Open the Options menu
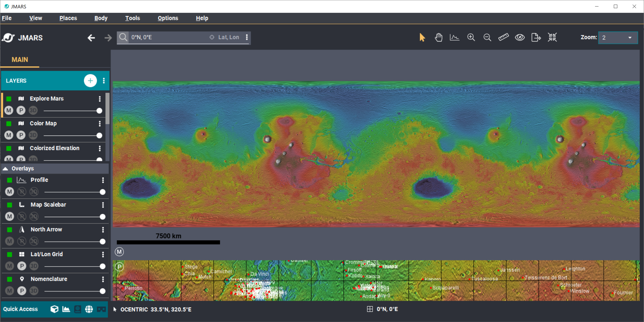Image resolution: width=644 pixels, height=322 pixels. [168, 18]
